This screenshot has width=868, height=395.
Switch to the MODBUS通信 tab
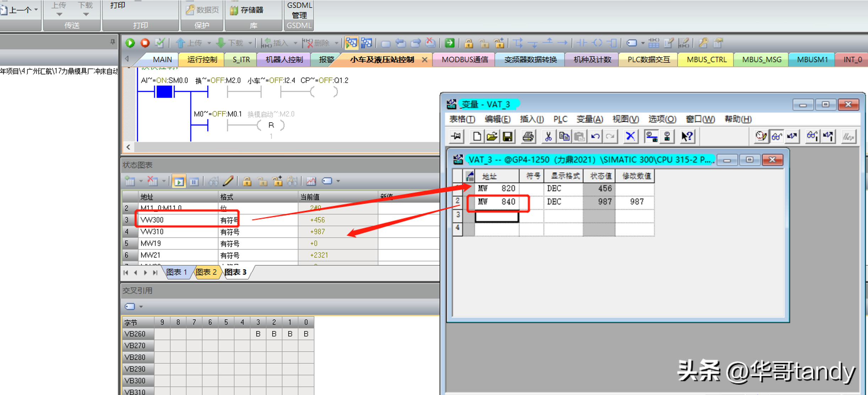pos(465,60)
